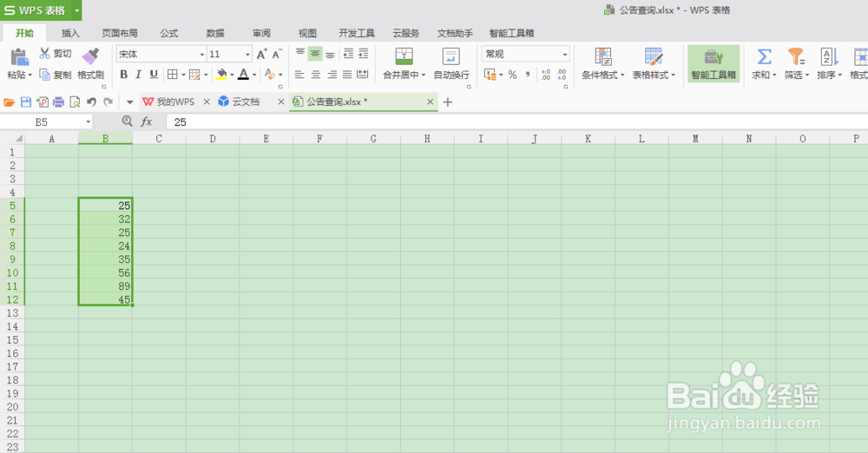Click the Paste (粘贴) clipboard icon
The height and width of the screenshot is (453, 868).
point(19,56)
